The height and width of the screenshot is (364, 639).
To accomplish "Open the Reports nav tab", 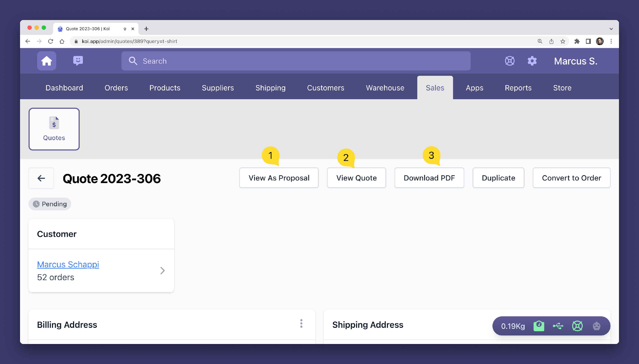I will point(518,88).
